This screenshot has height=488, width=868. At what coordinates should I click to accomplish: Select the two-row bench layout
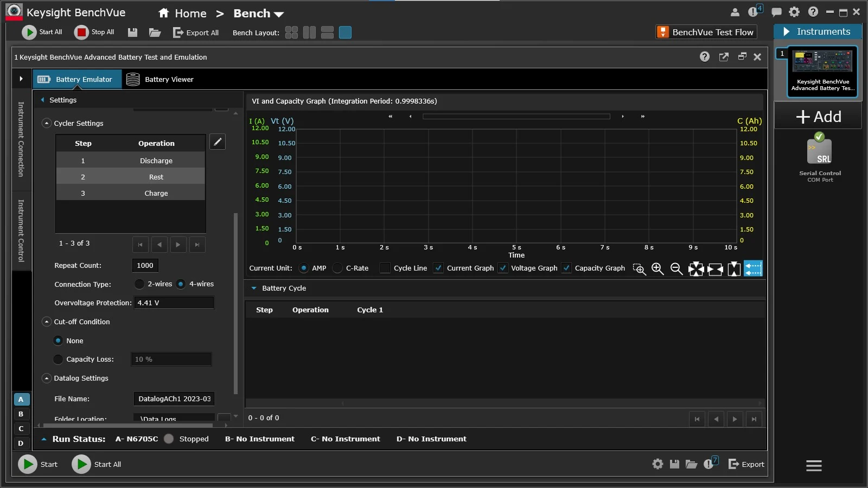[x=327, y=33]
